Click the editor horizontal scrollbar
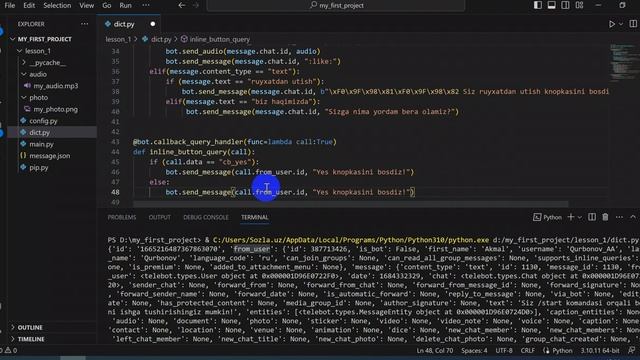Screen dimensions: 640x360 350,204
